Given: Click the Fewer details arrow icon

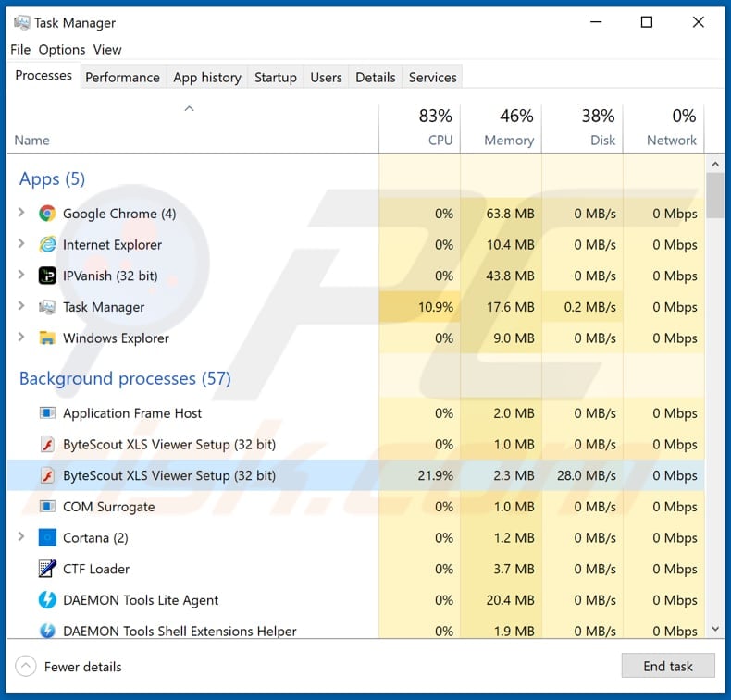Looking at the screenshot, I should click(x=26, y=667).
